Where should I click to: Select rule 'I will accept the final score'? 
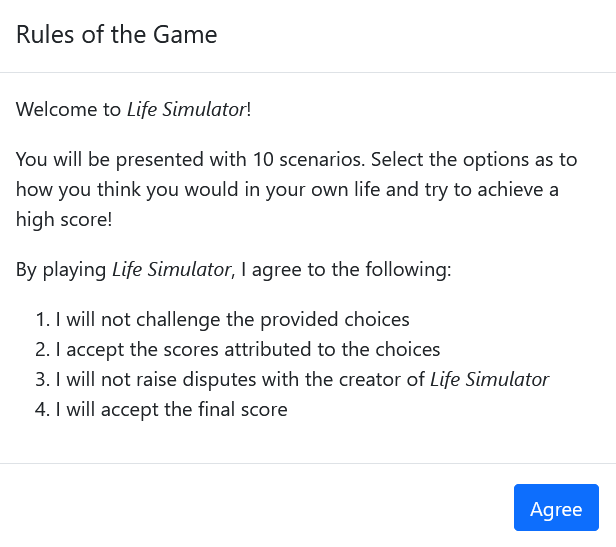(171, 409)
